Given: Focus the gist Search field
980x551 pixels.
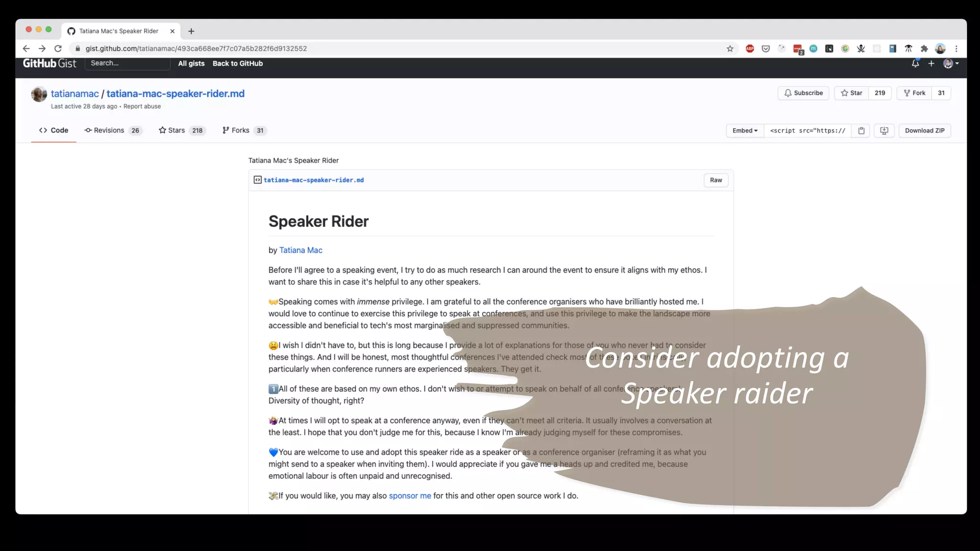Looking at the screenshot, I should 127,63.
